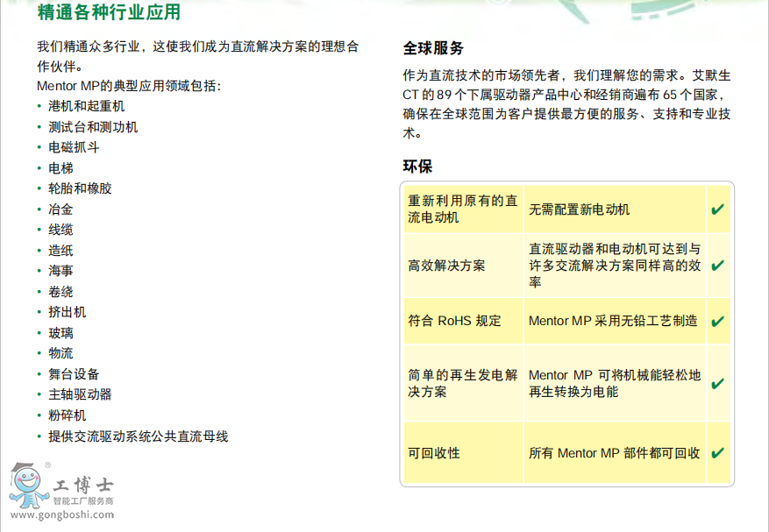Click the list item 舞台设备

(x=74, y=374)
